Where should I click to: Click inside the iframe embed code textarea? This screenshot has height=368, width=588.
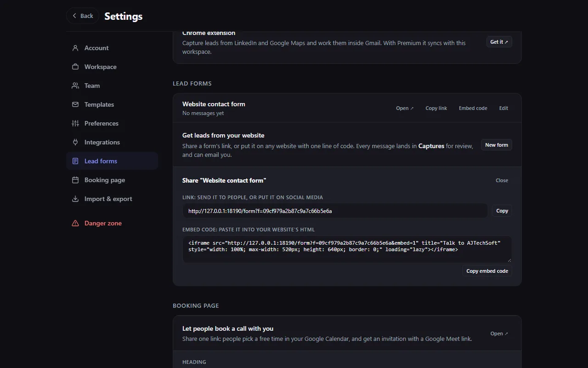click(x=347, y=249)
